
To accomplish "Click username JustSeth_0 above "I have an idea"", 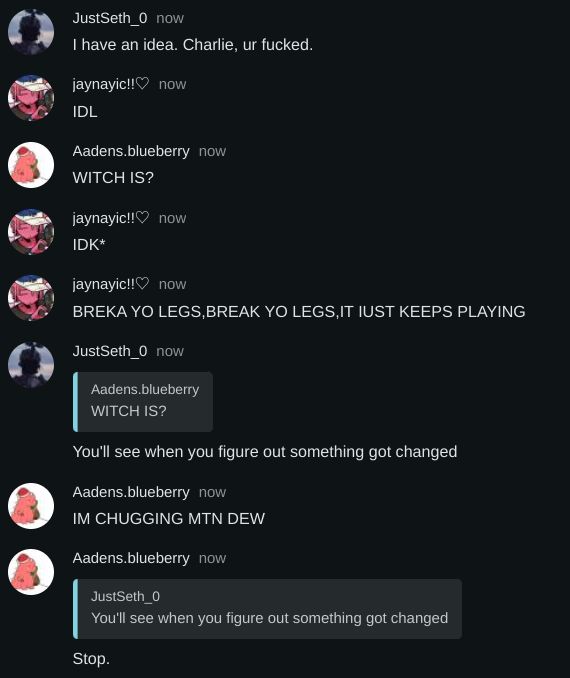I will click(x=110, y=18).
